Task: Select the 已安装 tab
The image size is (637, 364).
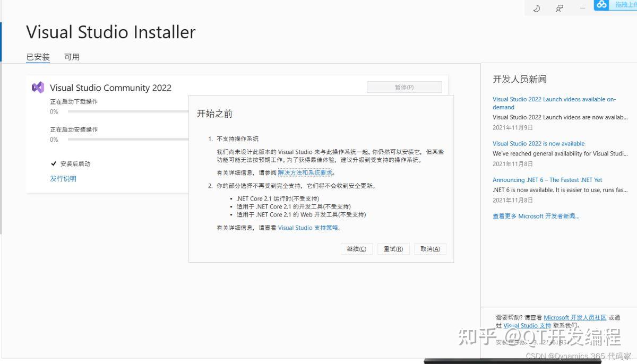Action: pyautogui.click(x=38, y=57)
